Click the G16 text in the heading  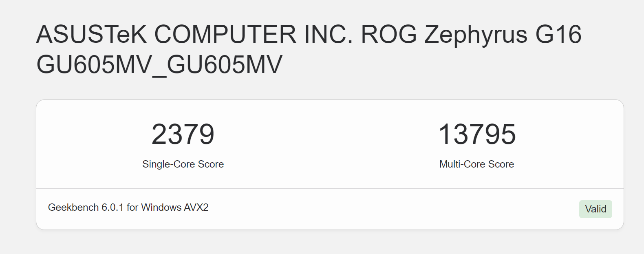558,34
